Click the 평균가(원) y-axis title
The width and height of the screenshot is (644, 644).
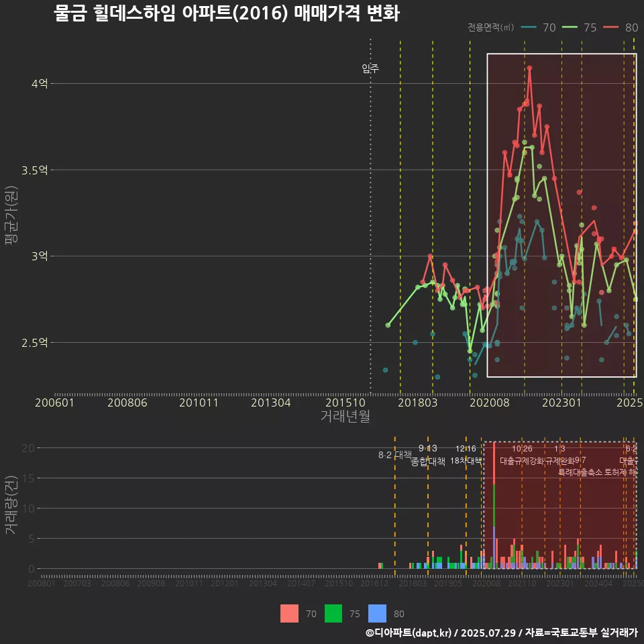(11, 215)
